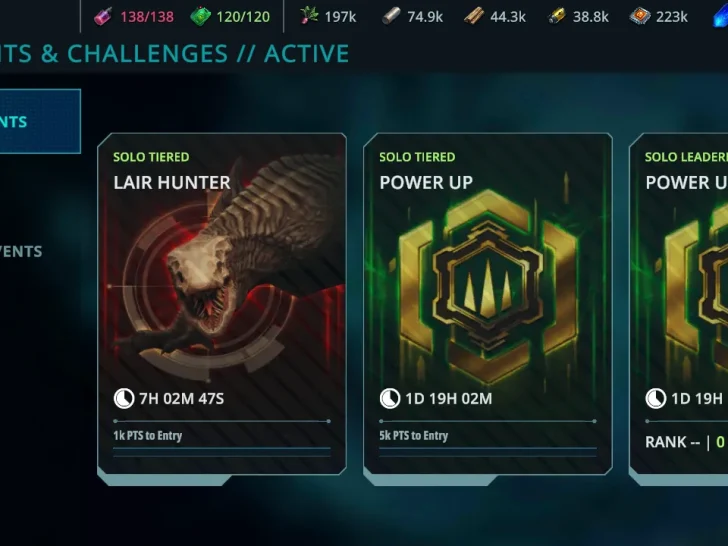The image size is (728, 546).
Task: Click the wood logs resource icon
Action: point(474,17)
